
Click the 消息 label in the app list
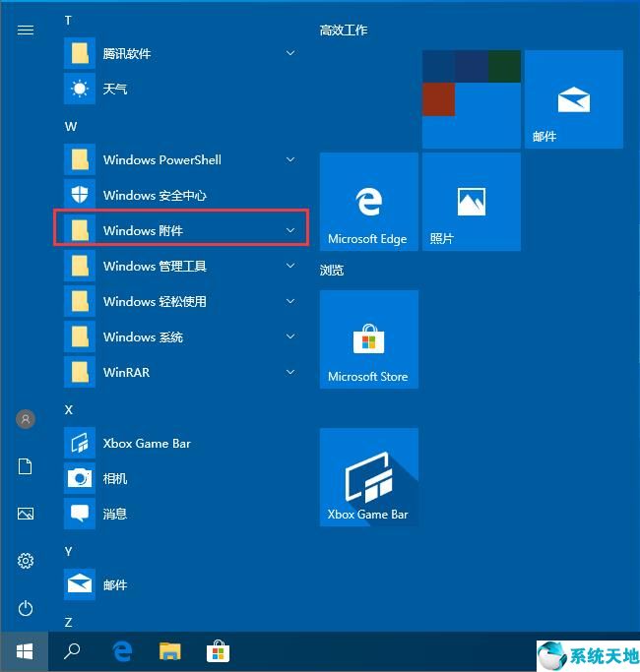[x=115, y=514]
